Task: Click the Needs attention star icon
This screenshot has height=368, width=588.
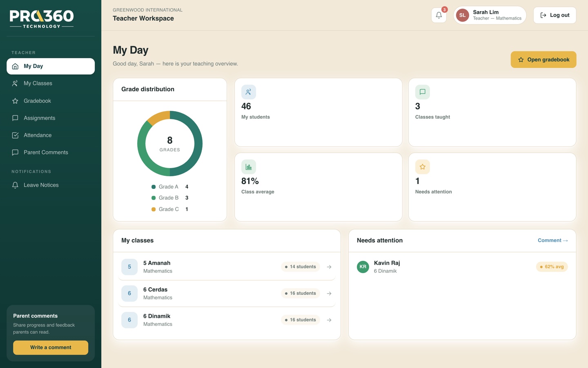Action: tap(422, 167)
